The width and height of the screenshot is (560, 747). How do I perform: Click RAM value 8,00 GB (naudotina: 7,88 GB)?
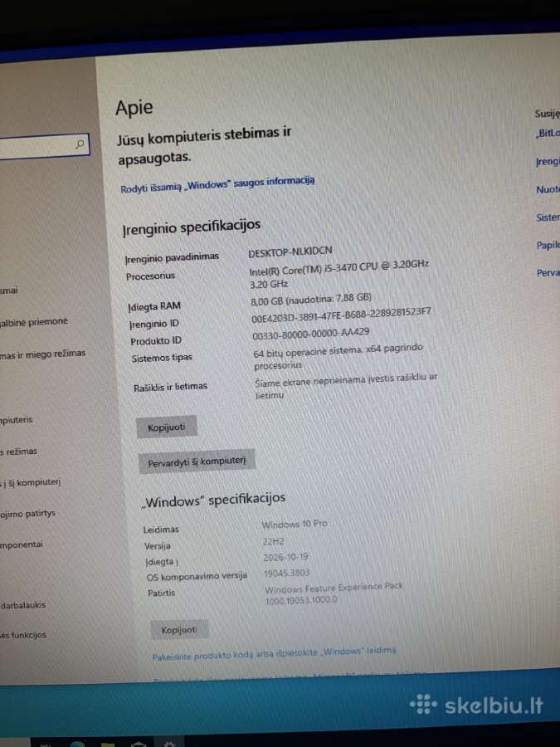311,299
